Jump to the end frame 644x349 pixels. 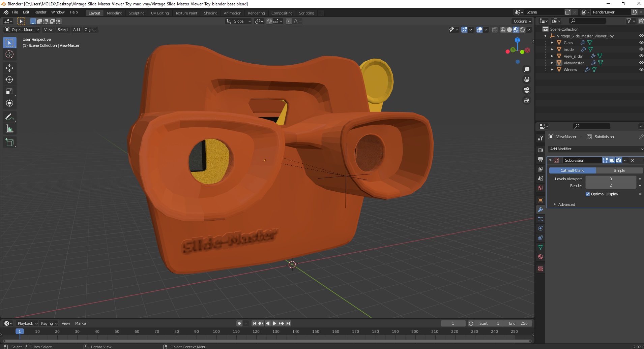[288, 323]
